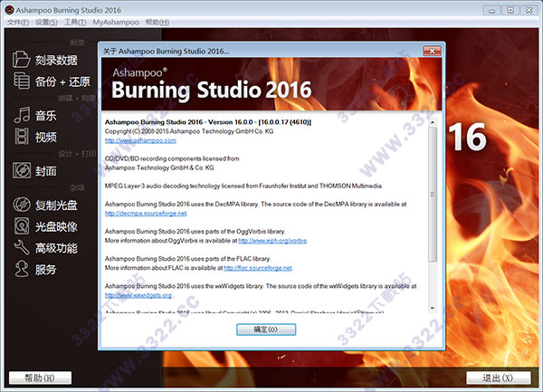The image size is (543, 392).
Task: Click the About dialog scrollbar thumb
Action: pyautogui.click(x=433, y=195)
